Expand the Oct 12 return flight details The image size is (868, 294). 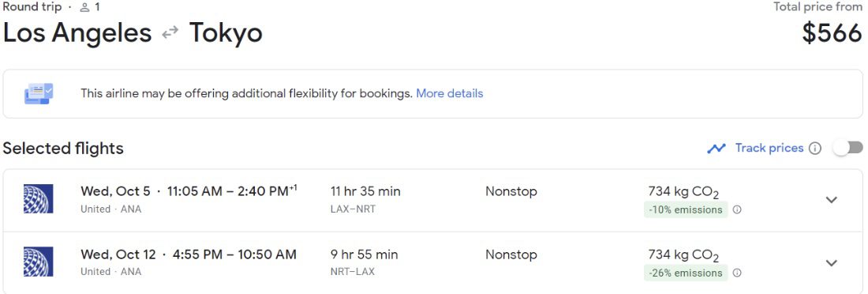tap(832, 262)
